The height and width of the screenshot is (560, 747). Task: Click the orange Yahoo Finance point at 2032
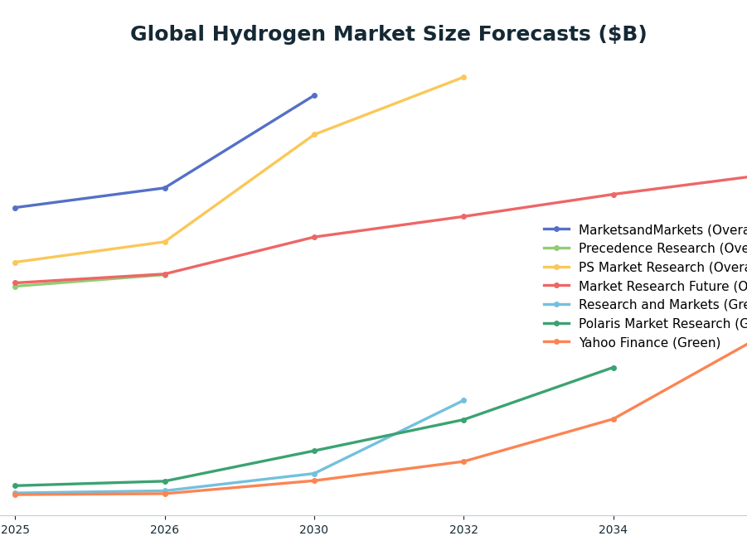(463, 461)
